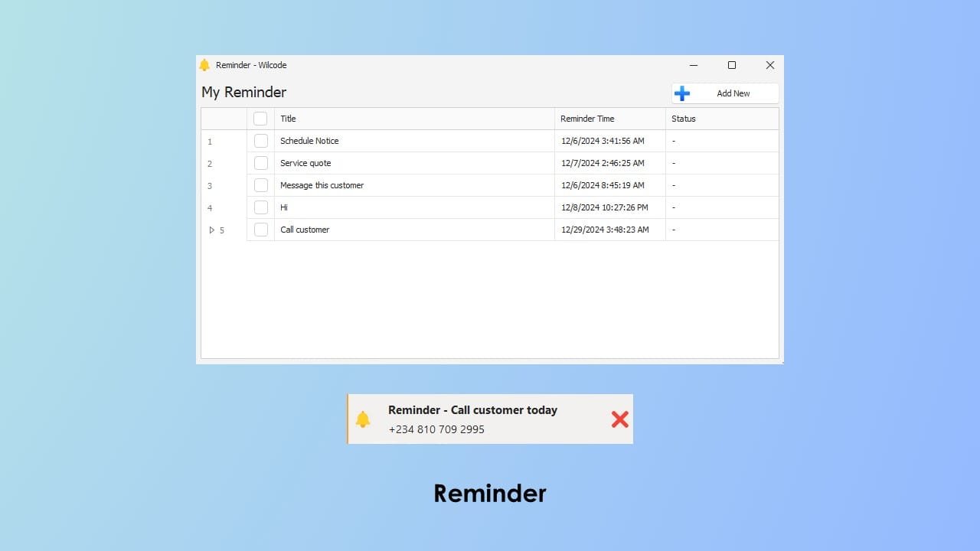Viewport: 980px width, 551px height.
Task: Click the bell icon in the notification popup
Action: [363, 419]
